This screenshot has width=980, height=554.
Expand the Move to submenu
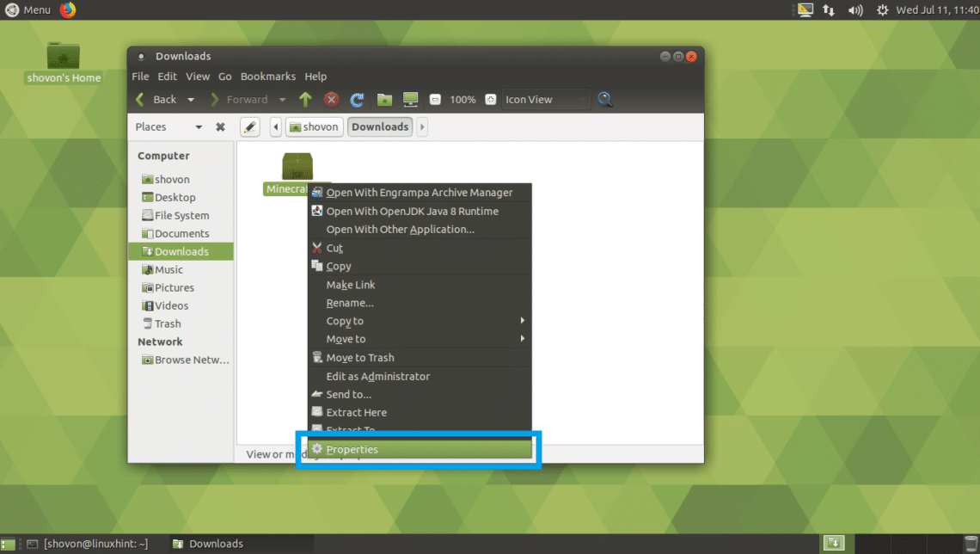[420, 340]
